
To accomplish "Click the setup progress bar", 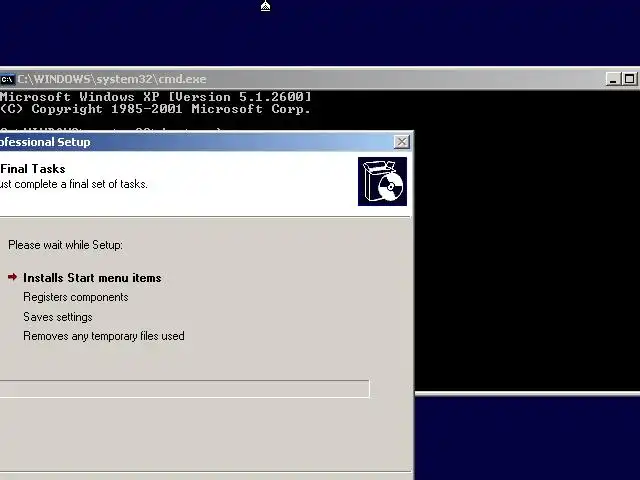I will (x=184, y=389).
